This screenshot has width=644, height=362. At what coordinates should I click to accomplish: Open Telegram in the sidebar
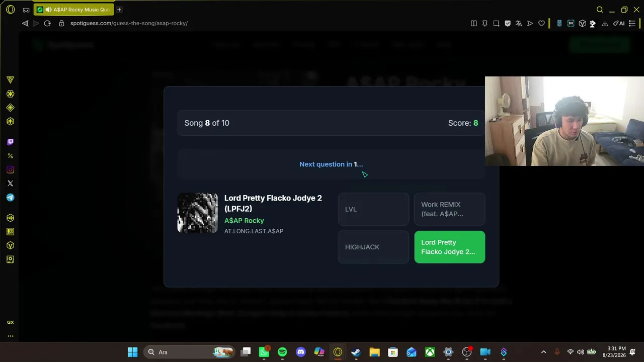pyautogui.click(x=10, y=198)
